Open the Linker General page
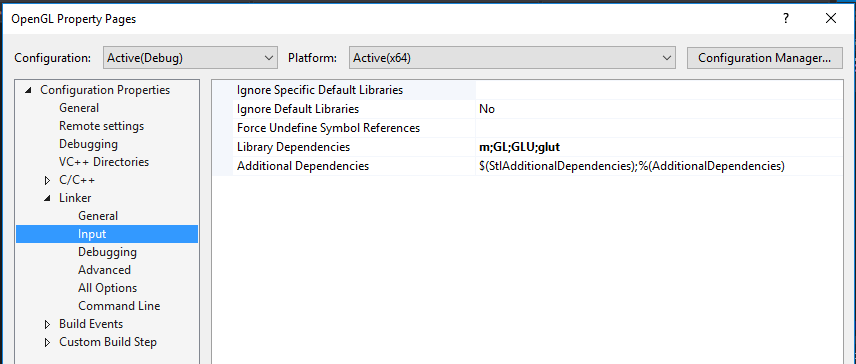Image resolution: width=856 pixels, height=364 pixels. tap(98, 216)
